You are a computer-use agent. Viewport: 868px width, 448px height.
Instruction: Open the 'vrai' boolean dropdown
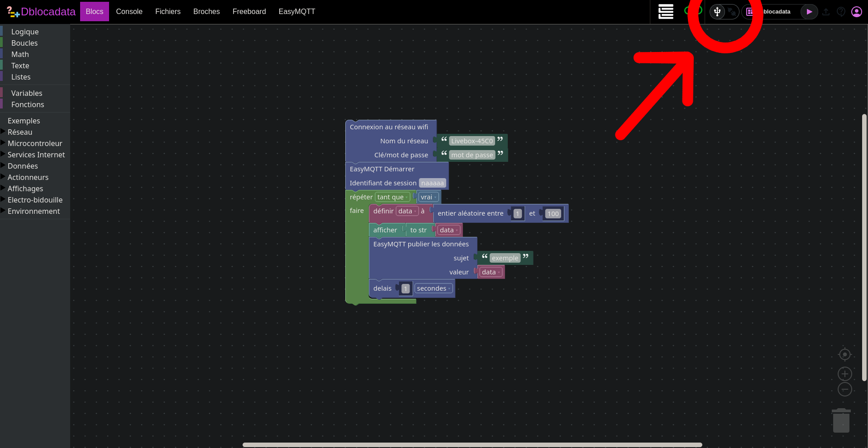tap(428, 197)
